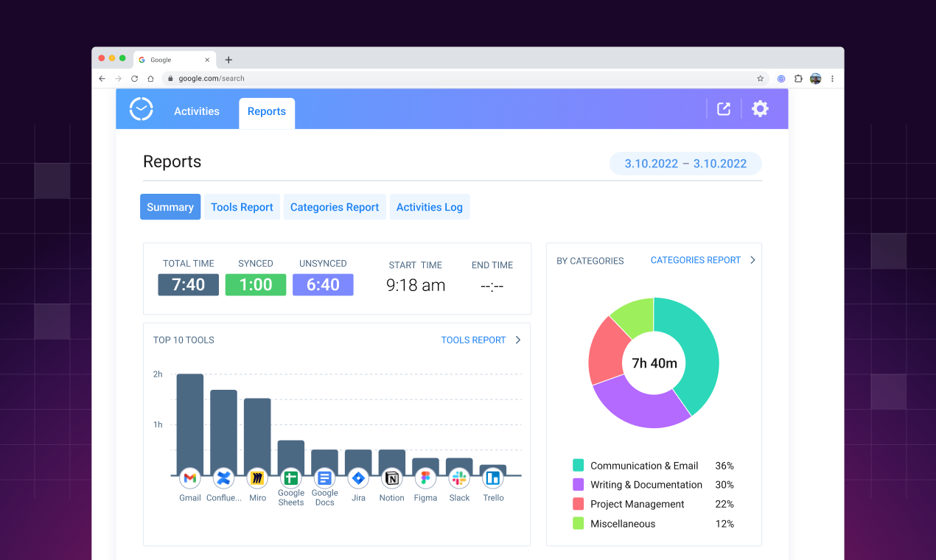This screenshot has height=560, width=936.
Task: Click the clock logo in header
Action: click(141, 109)
